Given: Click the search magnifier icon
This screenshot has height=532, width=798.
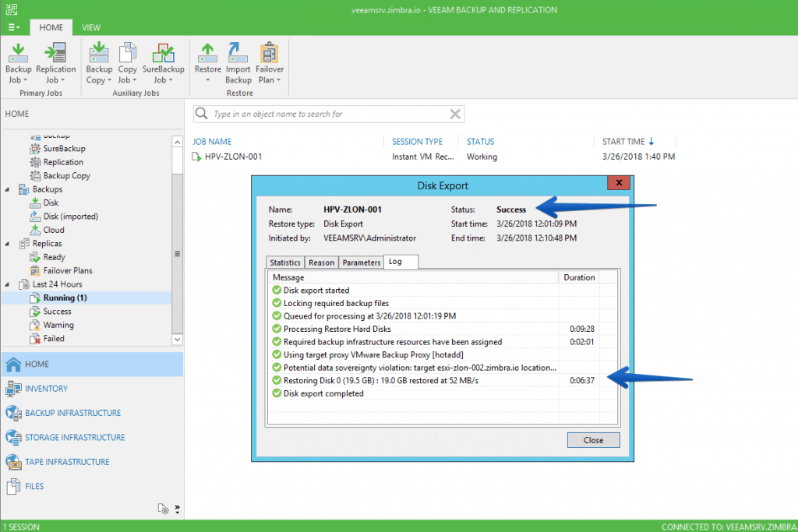Looking at the screenshot, I should tap(202, 113).
